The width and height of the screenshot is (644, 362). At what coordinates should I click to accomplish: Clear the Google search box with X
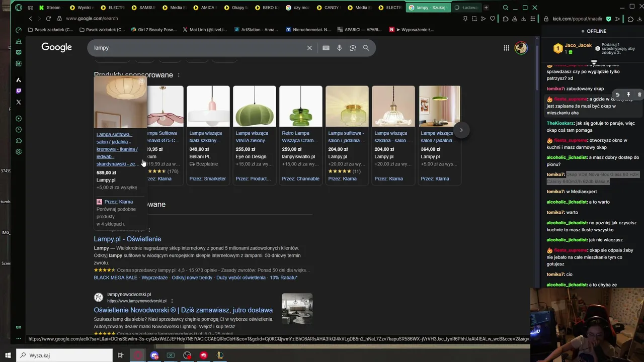[x=309, y=48]
